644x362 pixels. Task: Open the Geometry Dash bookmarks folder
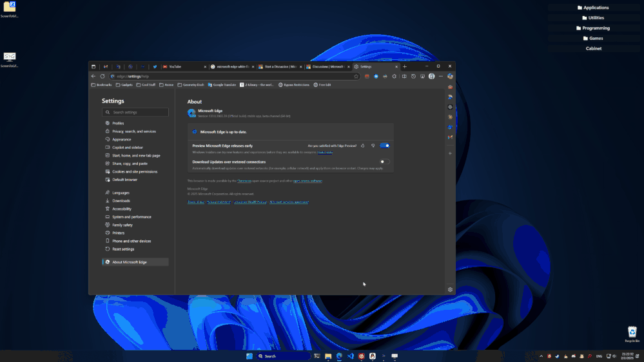[x=191, y=84]
